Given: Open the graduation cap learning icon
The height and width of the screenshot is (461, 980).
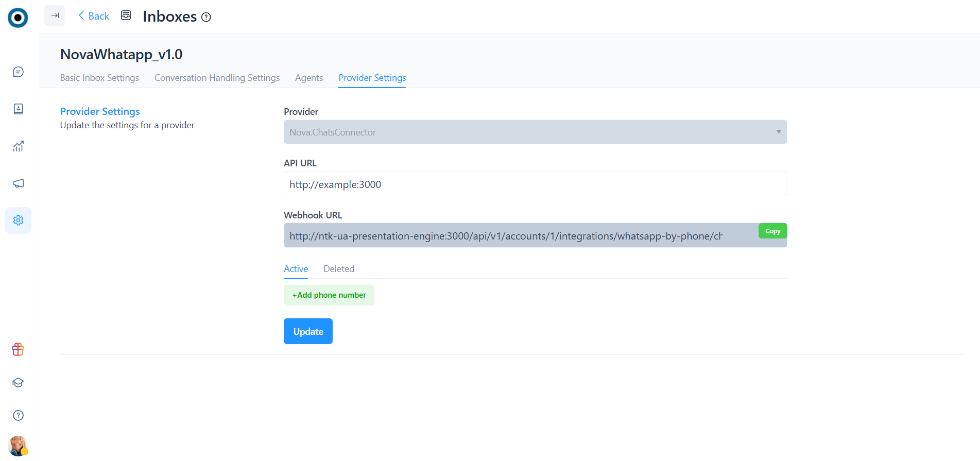Looking at the screenshot, I should click(x=18, y=383).
